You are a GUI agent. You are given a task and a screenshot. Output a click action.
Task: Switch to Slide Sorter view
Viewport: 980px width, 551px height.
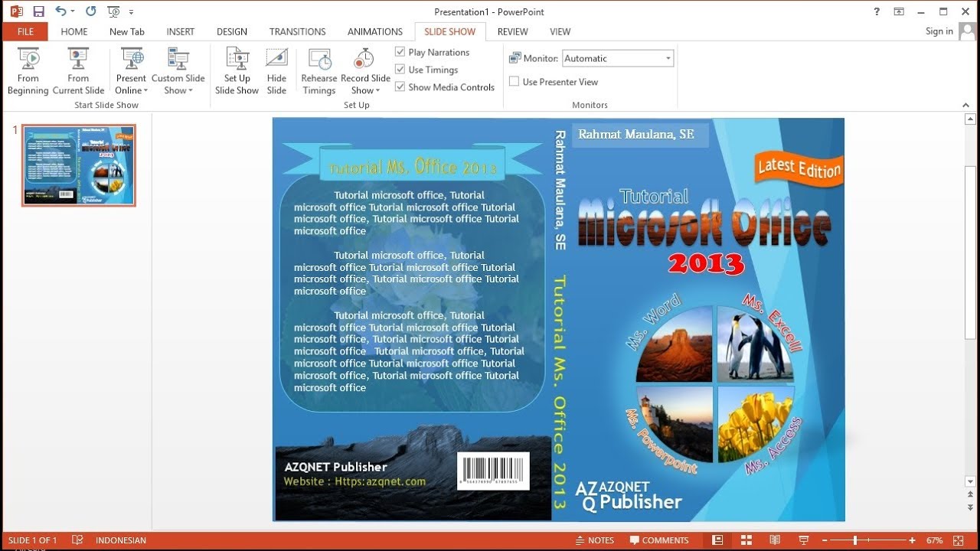point(746,540)
